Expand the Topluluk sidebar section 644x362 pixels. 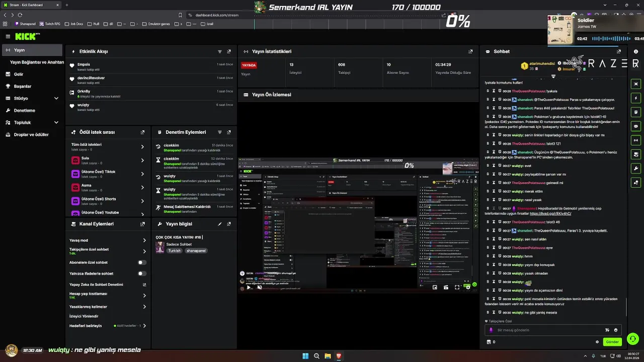point(56,123)
